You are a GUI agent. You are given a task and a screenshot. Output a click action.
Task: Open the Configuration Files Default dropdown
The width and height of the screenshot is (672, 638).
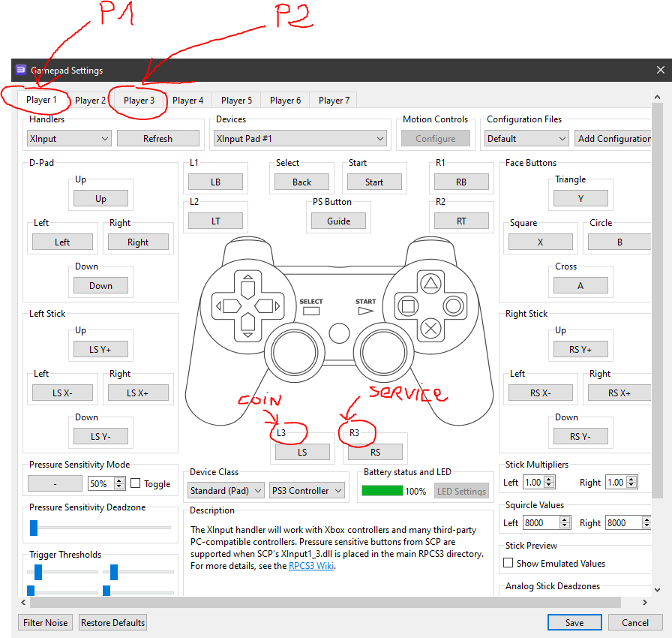(x=526, y=138)
